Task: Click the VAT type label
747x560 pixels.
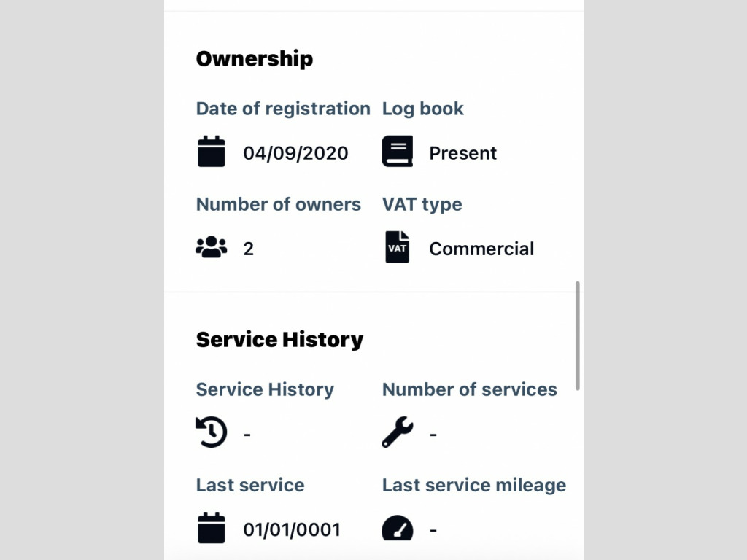Action: [x=422, y=204]
